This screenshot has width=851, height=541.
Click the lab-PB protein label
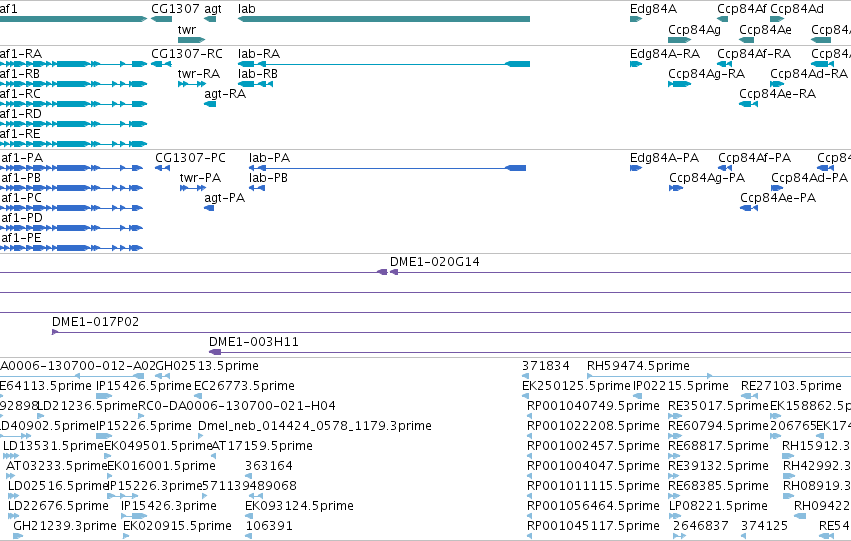point(269,178)
